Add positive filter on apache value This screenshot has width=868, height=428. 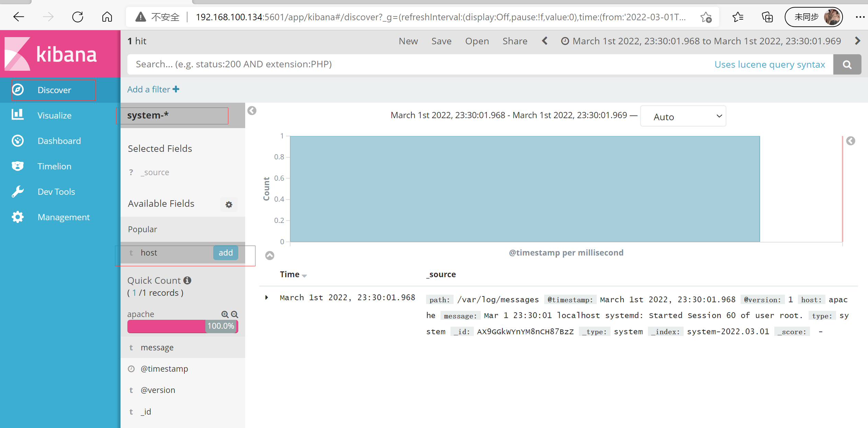225,314
